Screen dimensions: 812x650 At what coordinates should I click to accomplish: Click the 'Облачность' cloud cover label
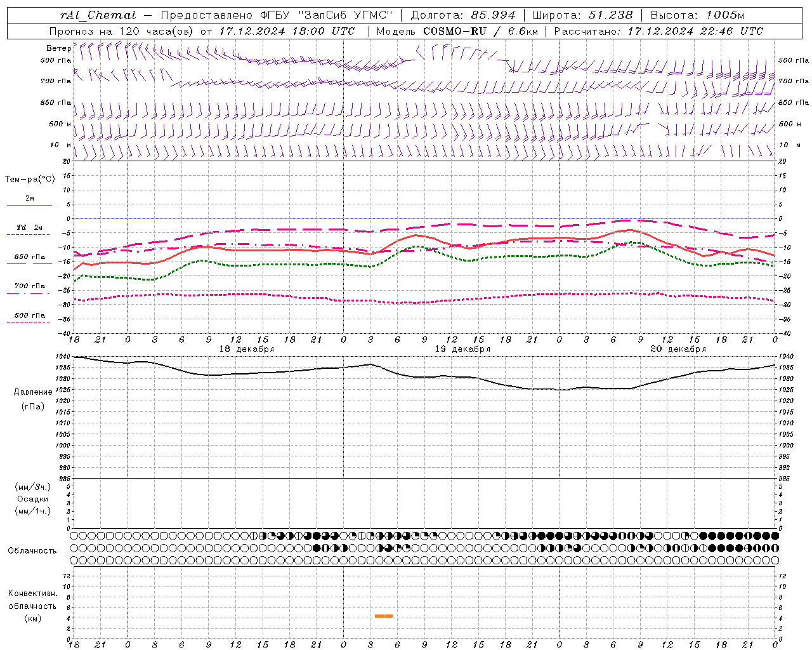click(x=32, y=551)
